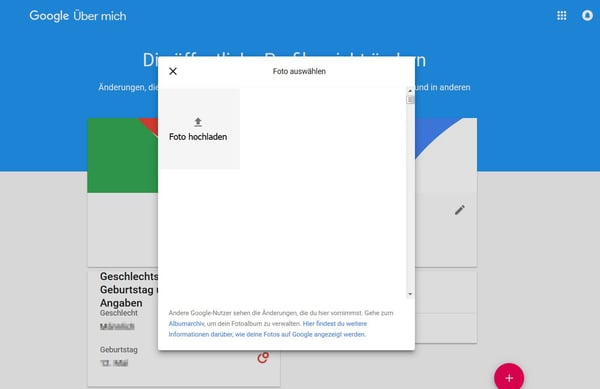The image size is (600, 389).
Task: Click the Geburtstag field label
Action: (119, 350)
